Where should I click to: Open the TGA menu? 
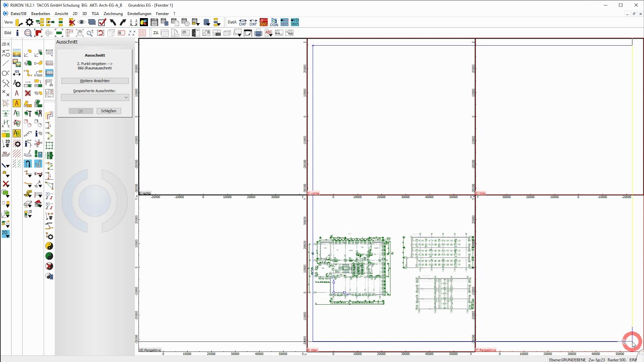coord(95,14)
